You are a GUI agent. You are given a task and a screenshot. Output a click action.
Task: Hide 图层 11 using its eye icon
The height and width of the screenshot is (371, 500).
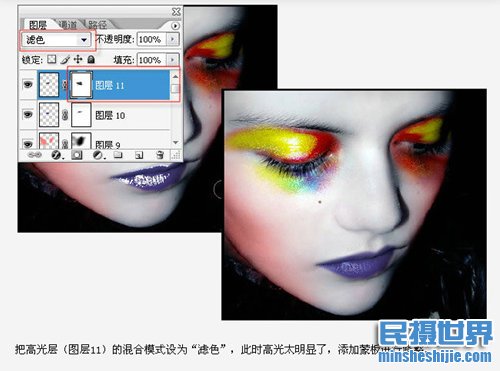click(28, 84)
